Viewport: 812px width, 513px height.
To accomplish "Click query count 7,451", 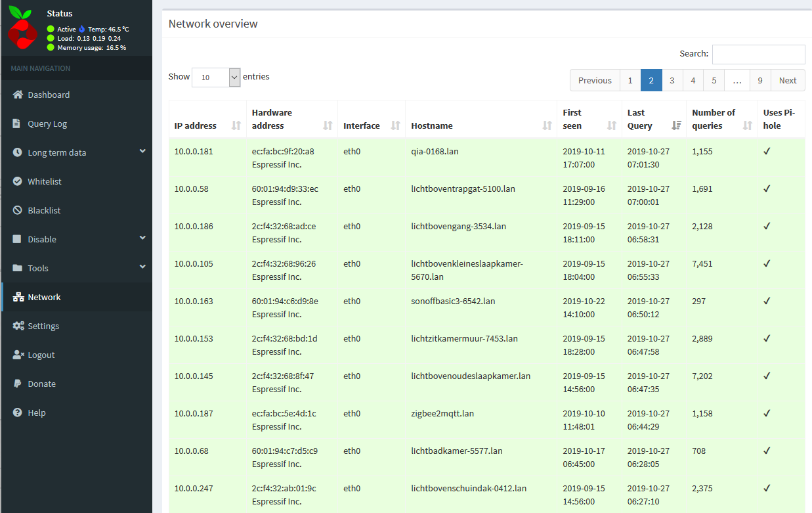I will click(x=702, y=263).
